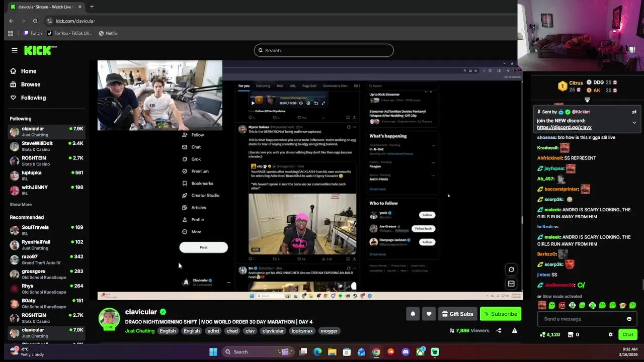644x362 pixels.
Task: Open the emoji picker in chat input
Action: [x=629, y=319]
